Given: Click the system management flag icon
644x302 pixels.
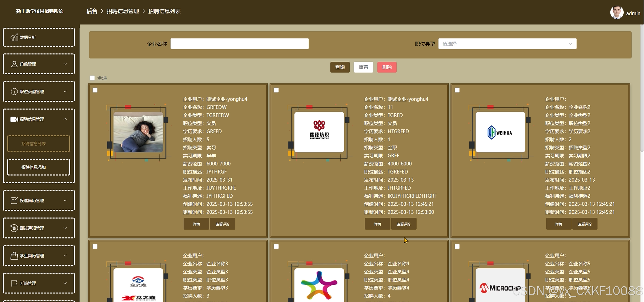Looking at the screenshot, I should [x=14, y=283].
